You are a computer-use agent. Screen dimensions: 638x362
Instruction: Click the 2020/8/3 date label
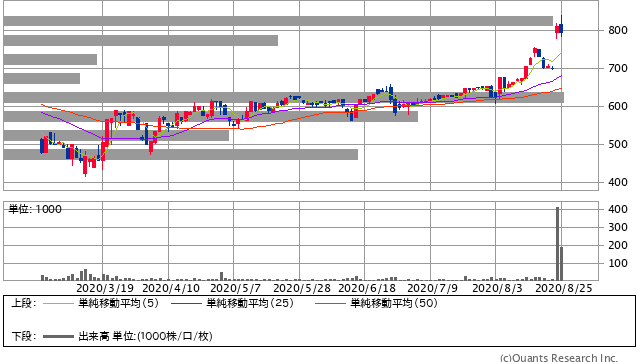[497, 288]
